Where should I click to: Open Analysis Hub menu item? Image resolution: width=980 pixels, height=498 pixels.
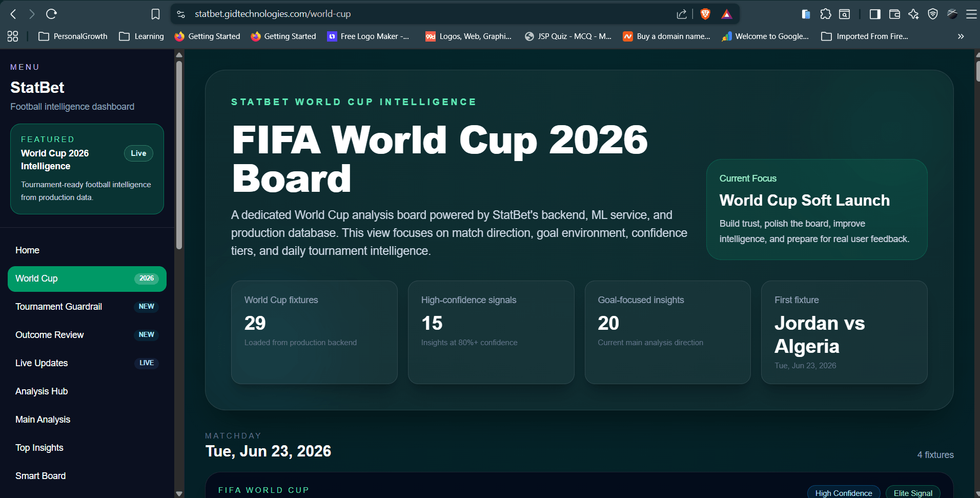pyautogui.click(x=87, y=391)
